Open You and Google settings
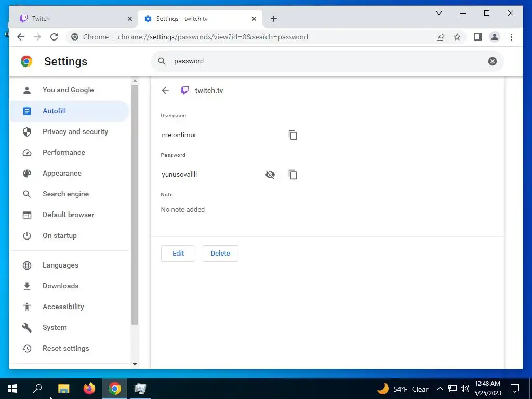The width and height of the screenshot is (532, 399). point(69,90)
